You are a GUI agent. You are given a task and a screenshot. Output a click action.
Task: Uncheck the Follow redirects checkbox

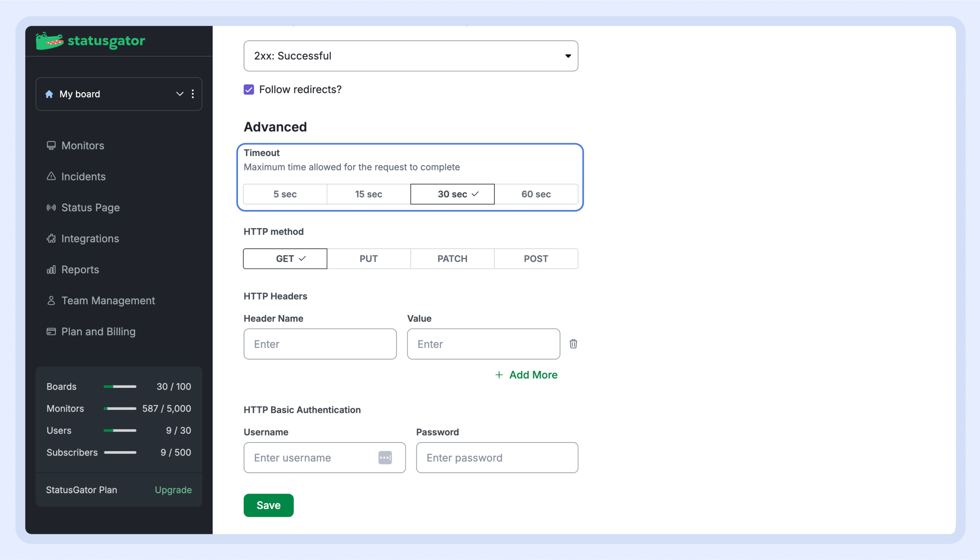[x=249, y=90]
